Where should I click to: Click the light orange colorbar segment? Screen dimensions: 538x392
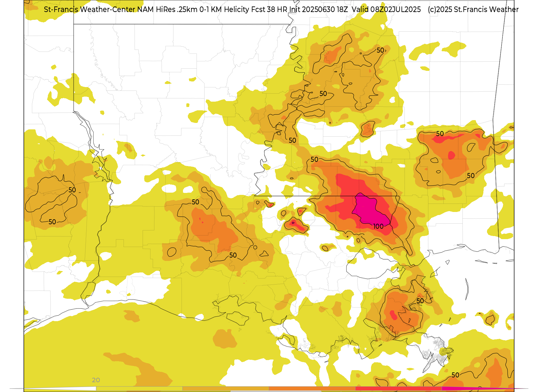click(x=226, y=389)
